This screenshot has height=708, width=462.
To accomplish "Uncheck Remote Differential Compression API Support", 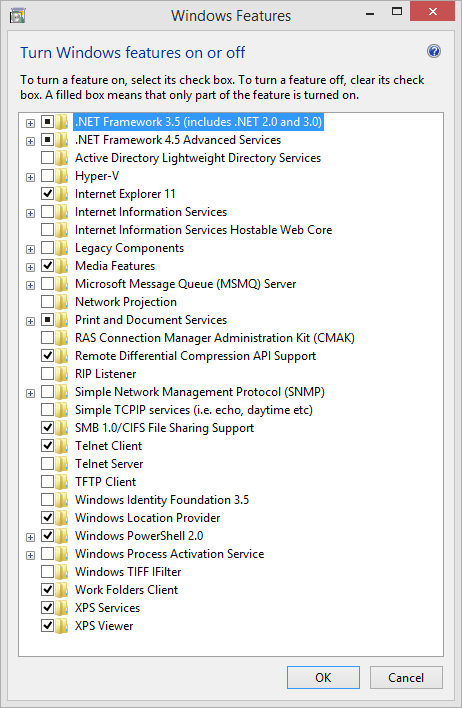I will click(47, 356).
